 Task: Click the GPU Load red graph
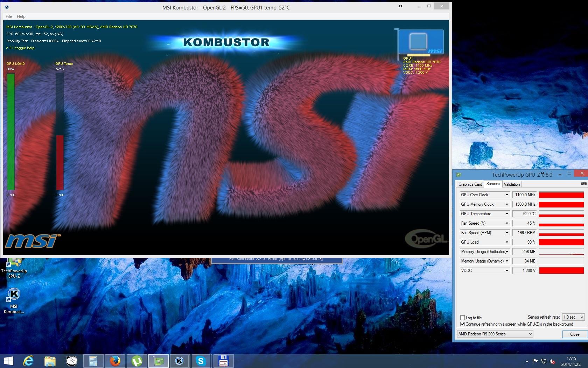pos(561,242)
